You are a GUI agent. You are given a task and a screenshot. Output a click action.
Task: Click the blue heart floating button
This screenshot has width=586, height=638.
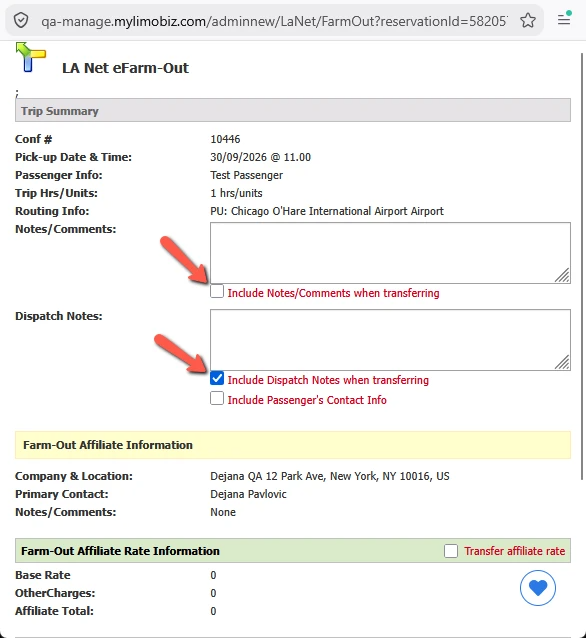tap(538, 588)
